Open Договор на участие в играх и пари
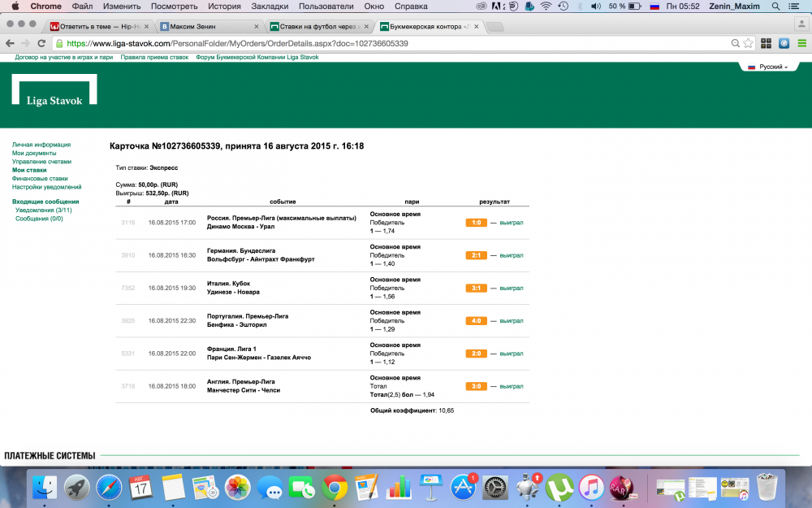812x508 pixels. 63,58
